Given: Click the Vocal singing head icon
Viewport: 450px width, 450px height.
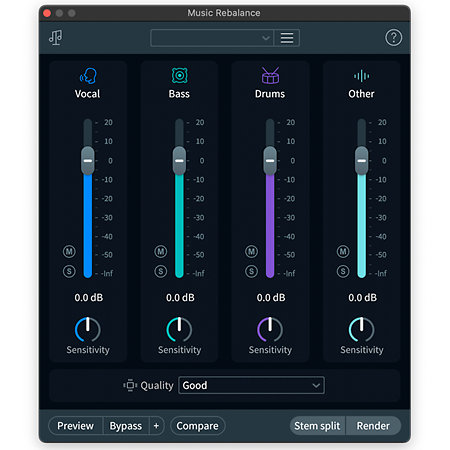Looking at the screenshot, I should [x=88, y=76].
